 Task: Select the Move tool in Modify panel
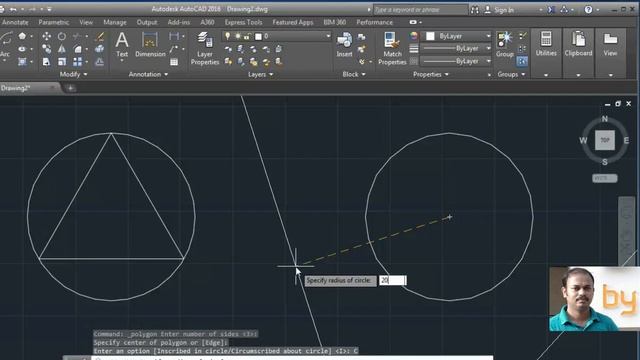coord(47,36)
